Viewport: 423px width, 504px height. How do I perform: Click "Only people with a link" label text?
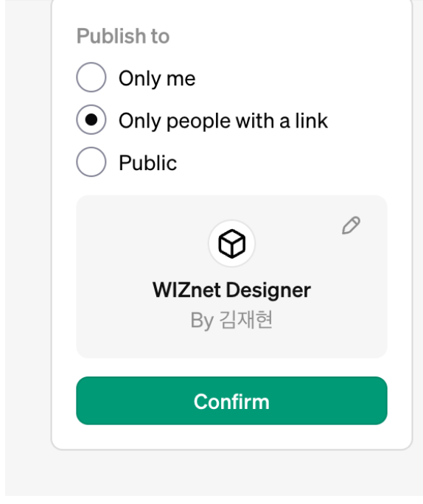223,121
